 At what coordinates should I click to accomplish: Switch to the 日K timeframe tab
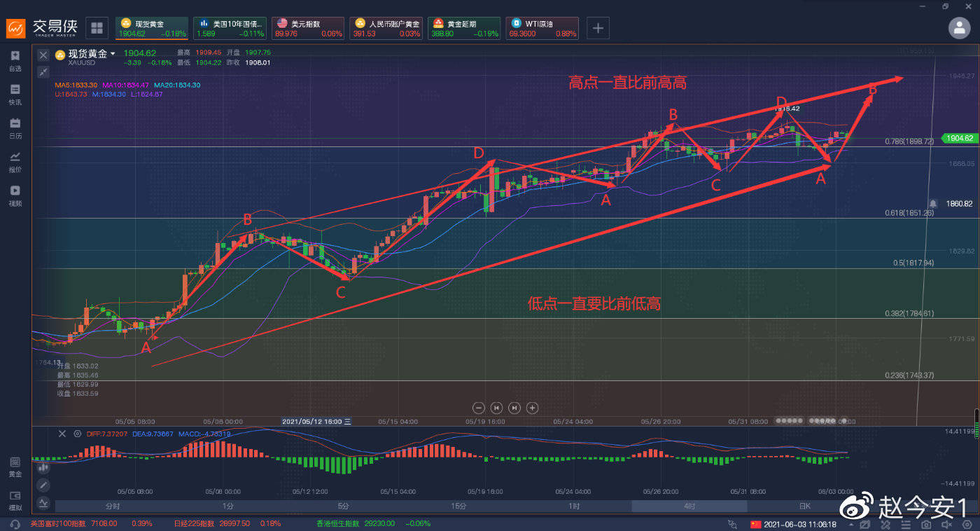(x=804, y=506)
